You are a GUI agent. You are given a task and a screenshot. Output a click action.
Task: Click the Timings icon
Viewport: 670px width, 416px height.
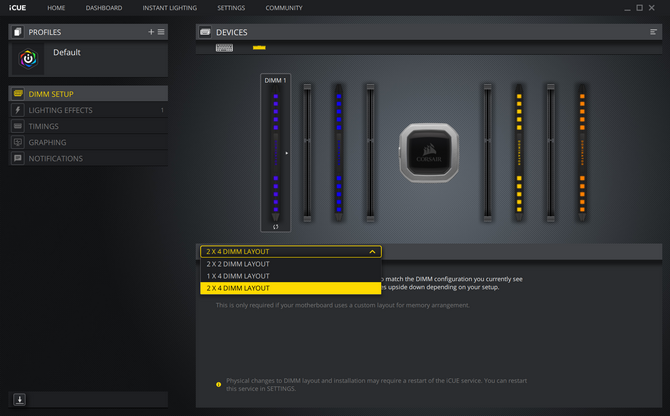point(18,126)
